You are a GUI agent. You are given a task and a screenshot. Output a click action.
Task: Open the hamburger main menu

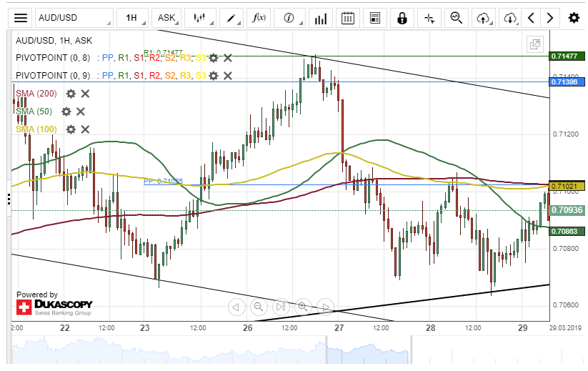pyautogui.click(x=21, y=18)
